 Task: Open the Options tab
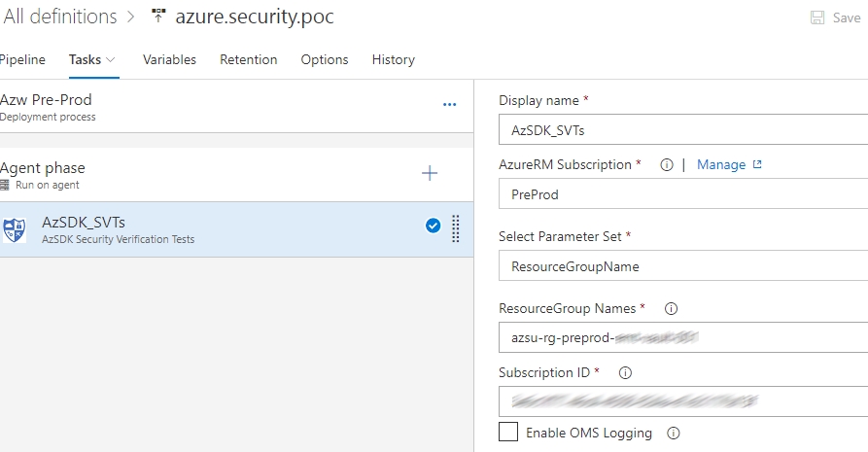tap(325, 60)
